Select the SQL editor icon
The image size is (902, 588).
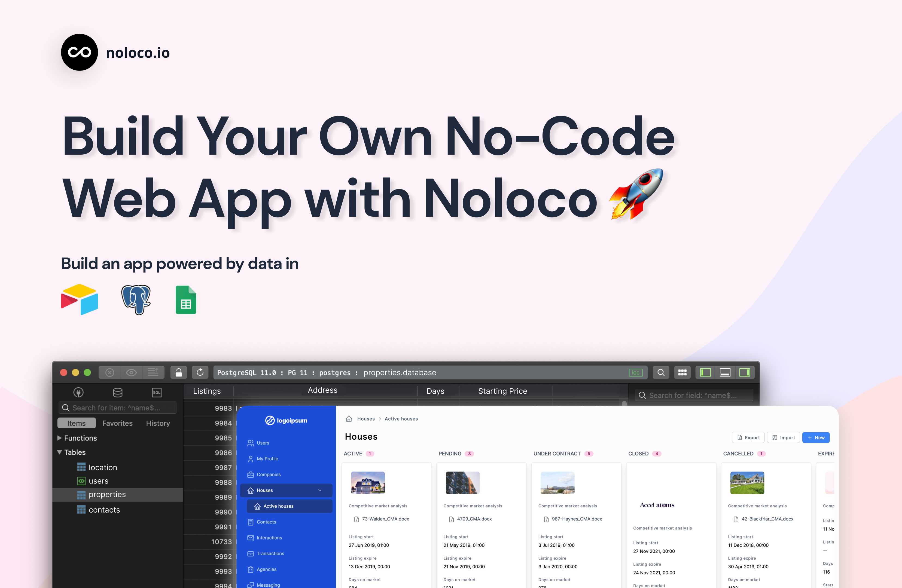[x=157, y=393]
